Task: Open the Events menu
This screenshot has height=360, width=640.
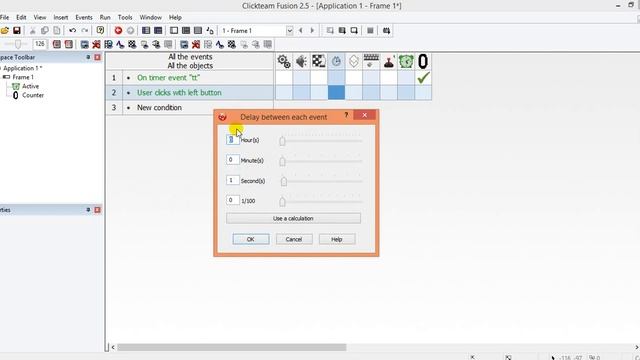Action: (84, 18)
